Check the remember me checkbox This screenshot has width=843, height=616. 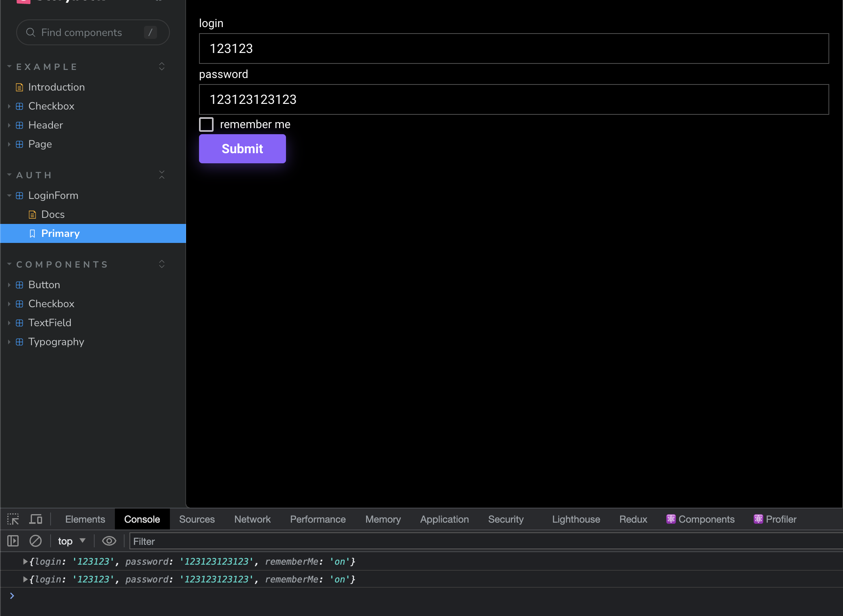[x=206, y=124]
